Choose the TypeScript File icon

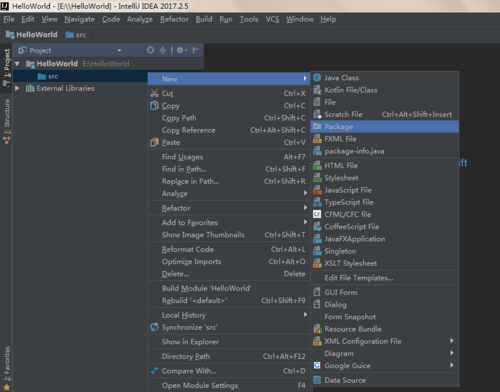[x=317, y=202]
